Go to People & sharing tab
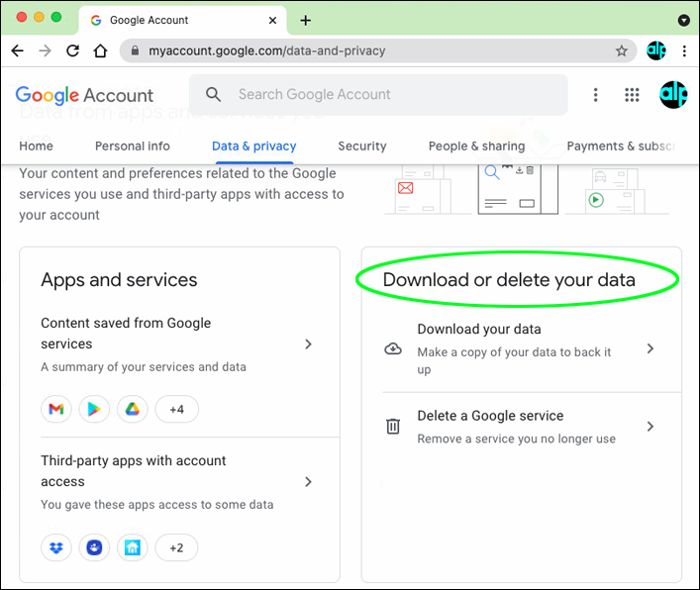 (x=476, y=146)
